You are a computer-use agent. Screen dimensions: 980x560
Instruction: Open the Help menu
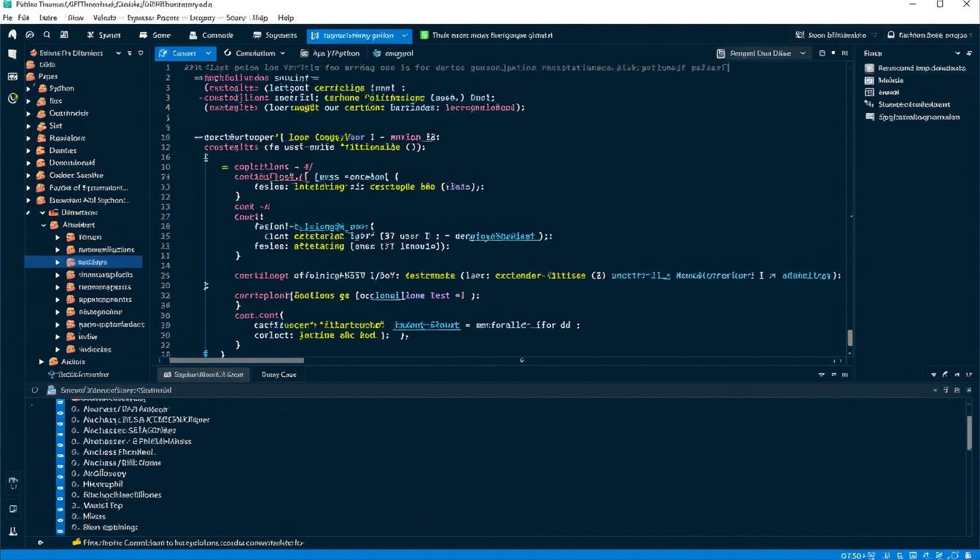pyautogui.click(x=286, y=17)
